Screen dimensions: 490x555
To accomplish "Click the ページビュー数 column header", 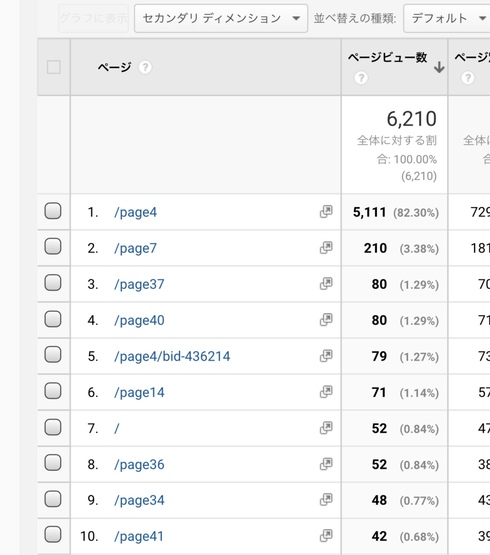I will click(387, 57).
